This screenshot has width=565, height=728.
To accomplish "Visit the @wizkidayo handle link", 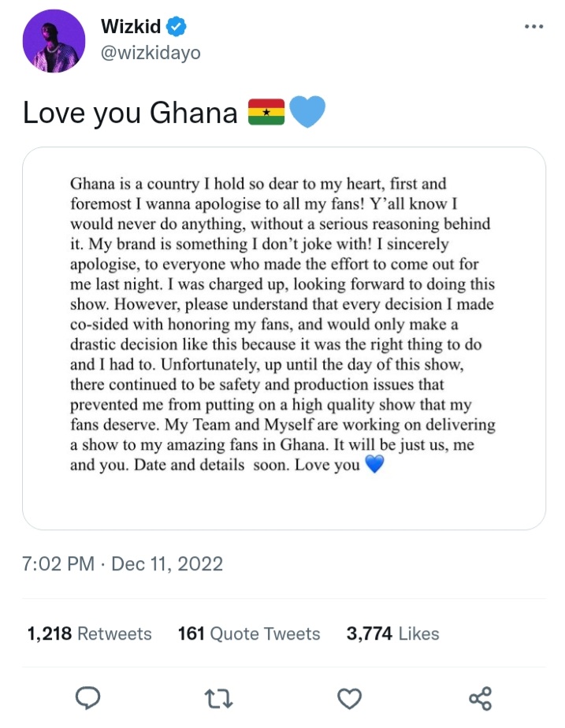I will [x=151, y=53].
